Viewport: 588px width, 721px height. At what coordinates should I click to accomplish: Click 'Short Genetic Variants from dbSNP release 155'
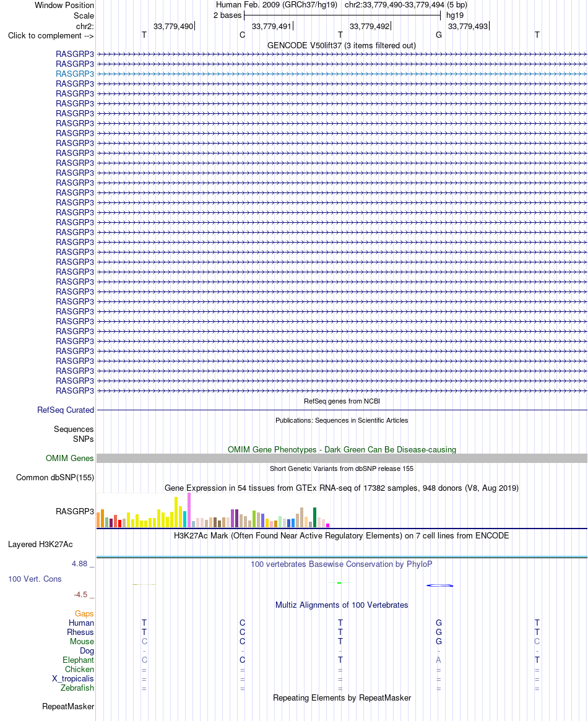click(342, 468)
